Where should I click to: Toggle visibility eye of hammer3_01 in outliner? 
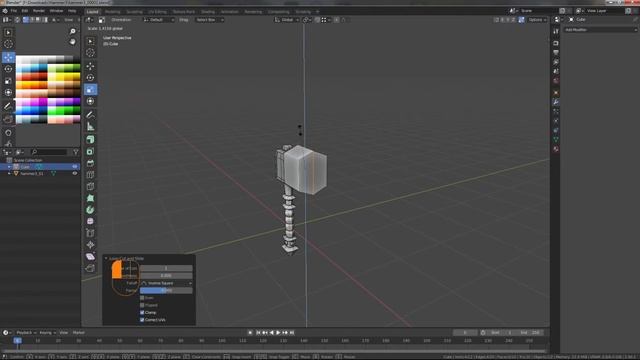coord(75,173)
